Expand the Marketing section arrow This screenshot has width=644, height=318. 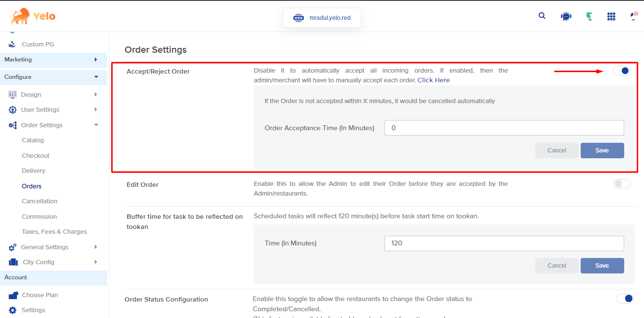(x=96, y=60)
